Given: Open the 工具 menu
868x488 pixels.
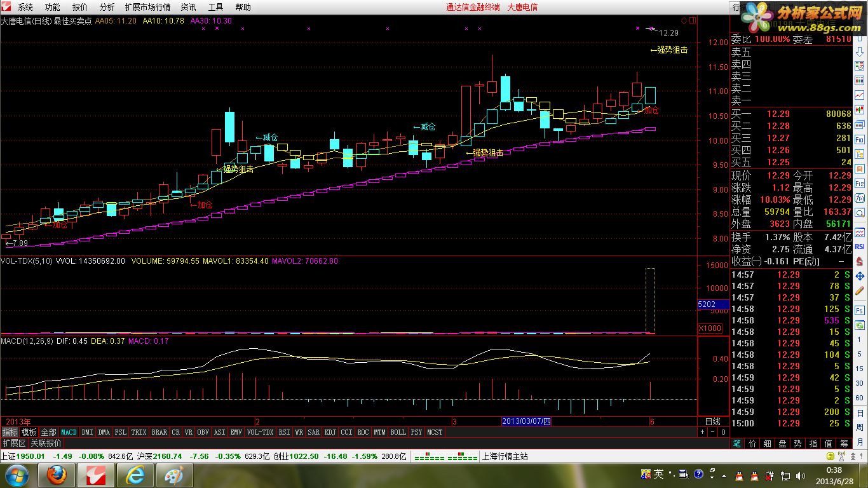Looking at the screenshot, I should tap(216, 7).
